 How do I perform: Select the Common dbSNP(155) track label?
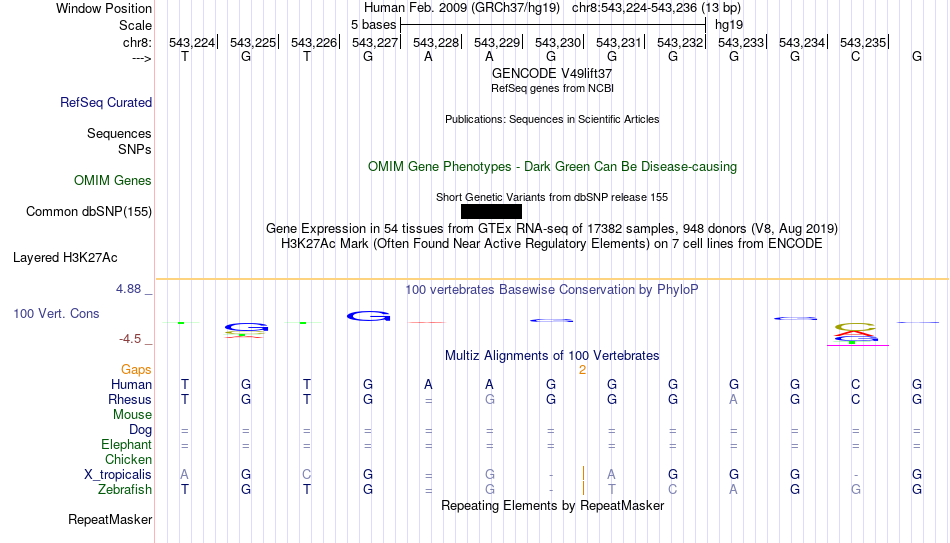[89, 212]
